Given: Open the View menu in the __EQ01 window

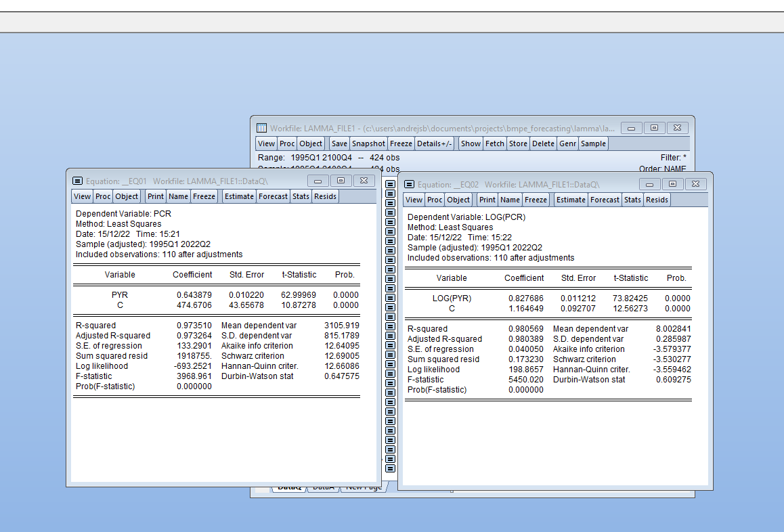Looking at the screenshot, I should tap(82, 196).
